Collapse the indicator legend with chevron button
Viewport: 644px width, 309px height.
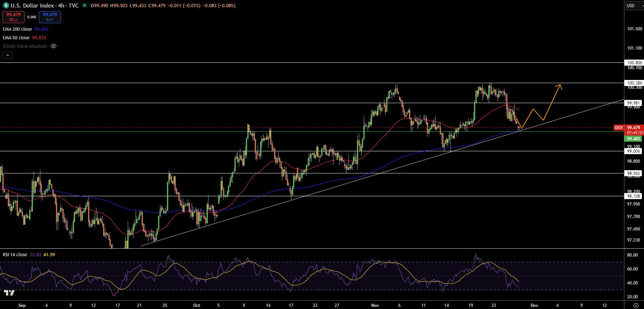(8, 55)
